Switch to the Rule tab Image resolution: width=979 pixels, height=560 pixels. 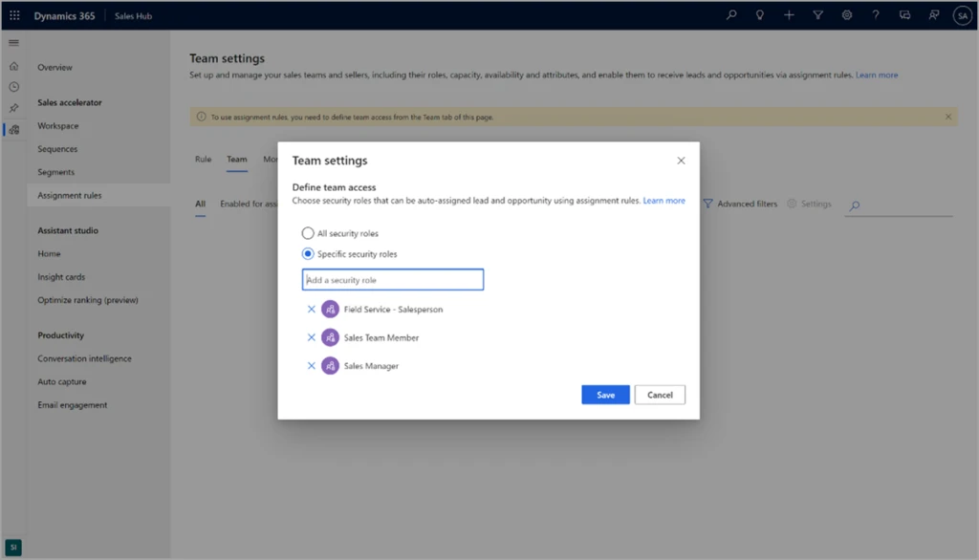coord(203,160)
